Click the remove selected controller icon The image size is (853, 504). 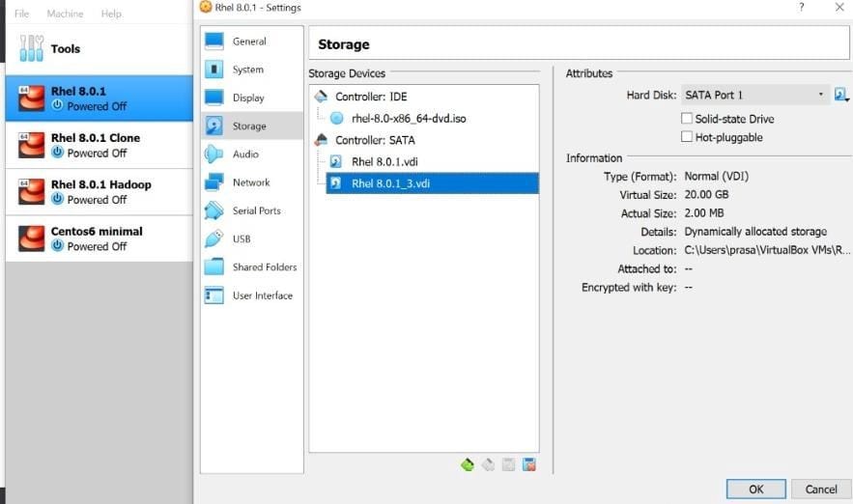tap(488, 464)
